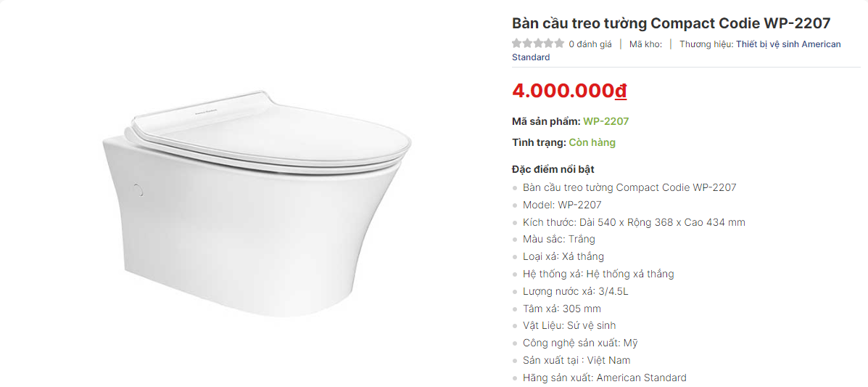The height and width of the screenshot is (387, 868).
Task: Click the Màu sắc: Trắng line
Action: tap(551, 240)
